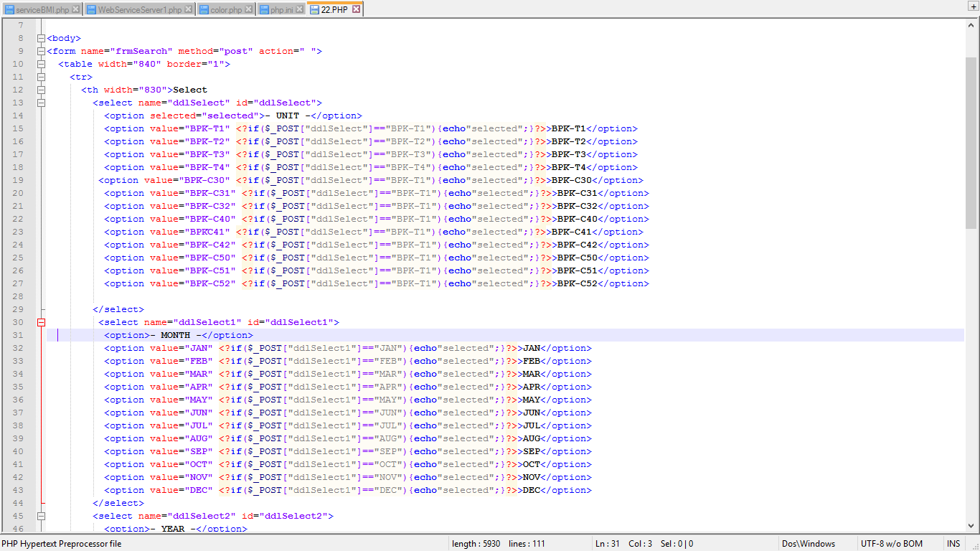980x551 pixels.
Task: Switch to the serviceBMI.php tab
Action: pos(42,9)
